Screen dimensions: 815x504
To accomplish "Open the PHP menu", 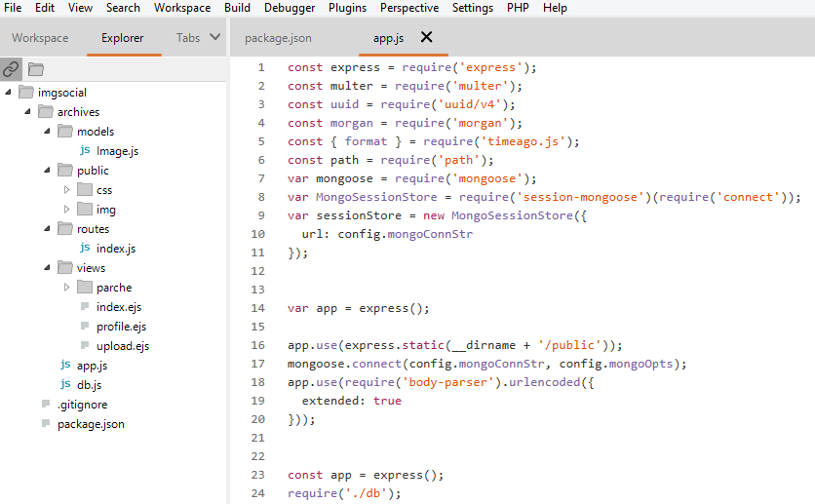I will (518, 8).
